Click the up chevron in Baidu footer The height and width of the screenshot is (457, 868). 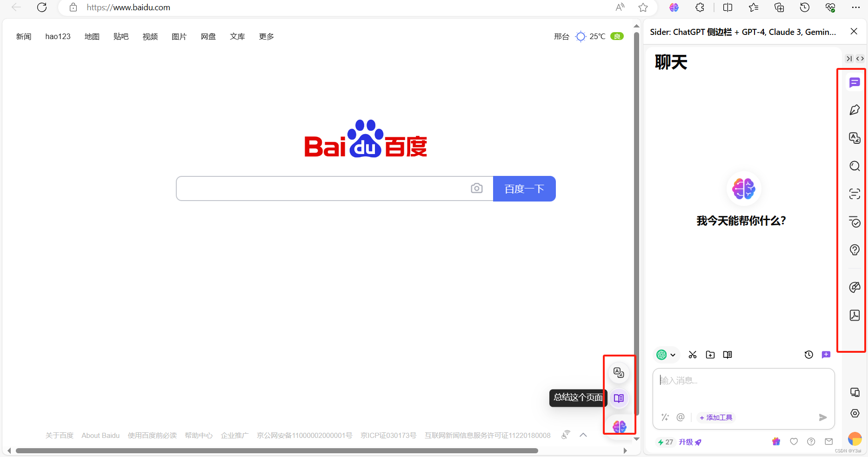pyautogui.click(x=583, y=435)
